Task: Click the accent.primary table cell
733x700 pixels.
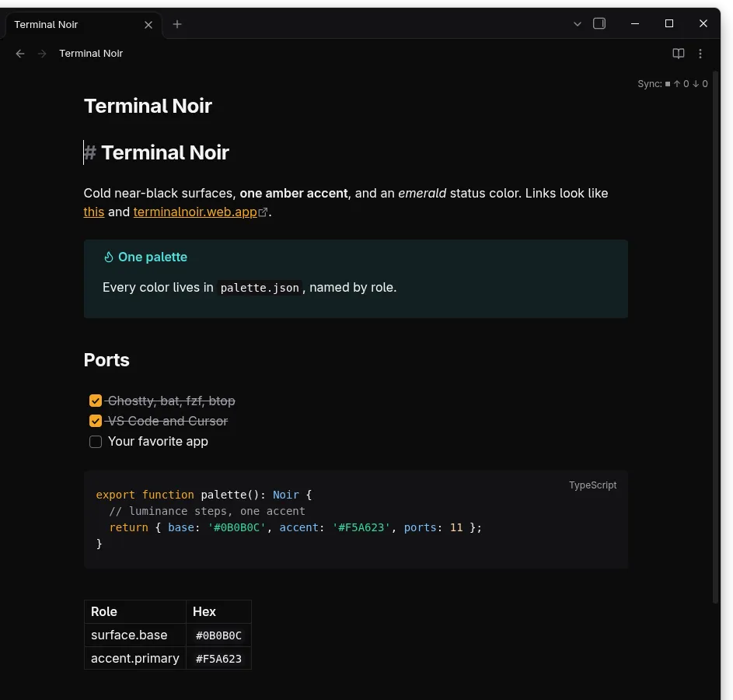Action: tap(135, 658)
